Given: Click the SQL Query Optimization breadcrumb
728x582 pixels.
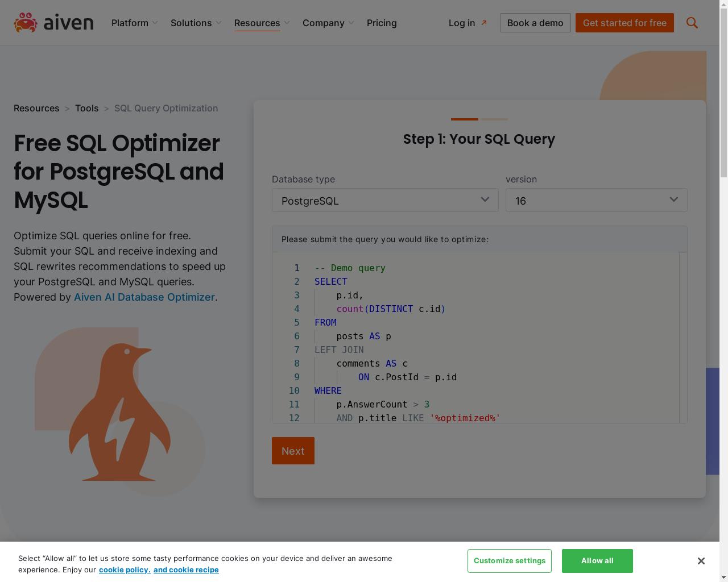Looking at the screenshot, I should pos(166,108).
